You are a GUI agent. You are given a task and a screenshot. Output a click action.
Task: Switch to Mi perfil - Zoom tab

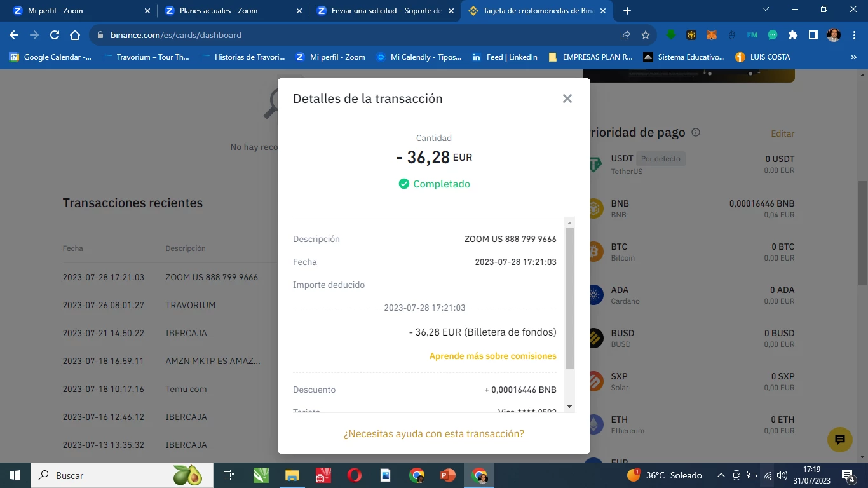coord(83,11)
